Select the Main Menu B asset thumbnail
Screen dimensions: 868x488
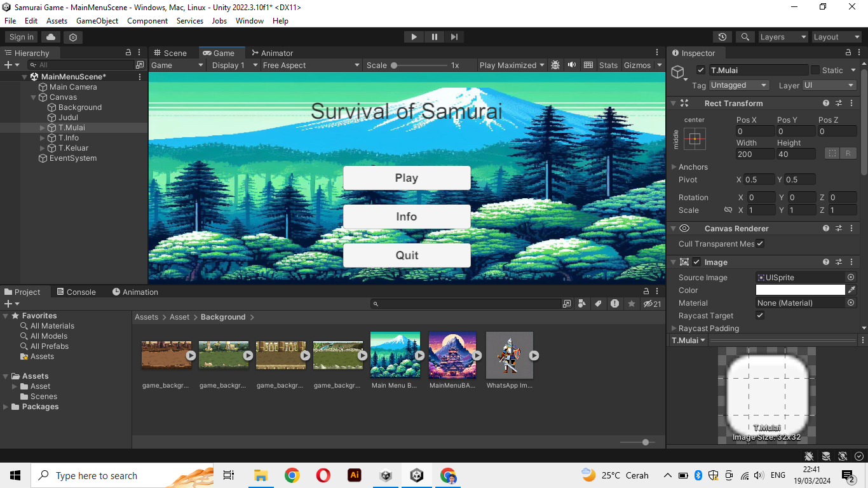[x=395, y=355]
